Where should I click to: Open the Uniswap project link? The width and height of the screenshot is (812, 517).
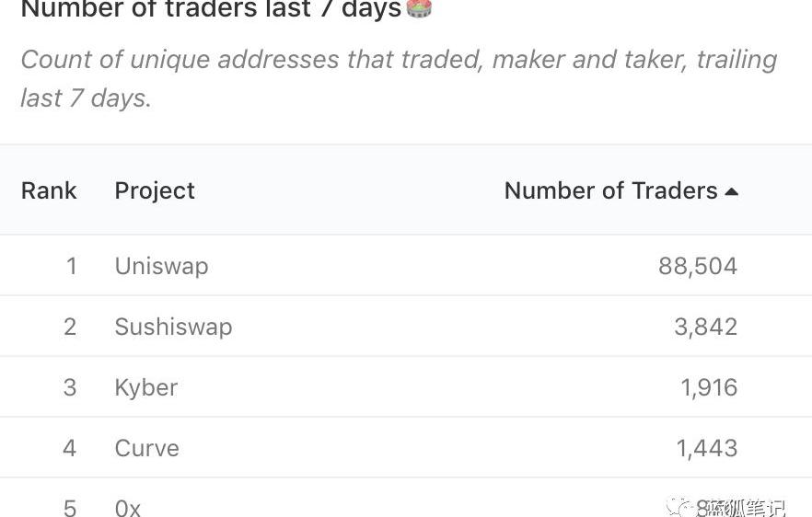pos(161,266)
